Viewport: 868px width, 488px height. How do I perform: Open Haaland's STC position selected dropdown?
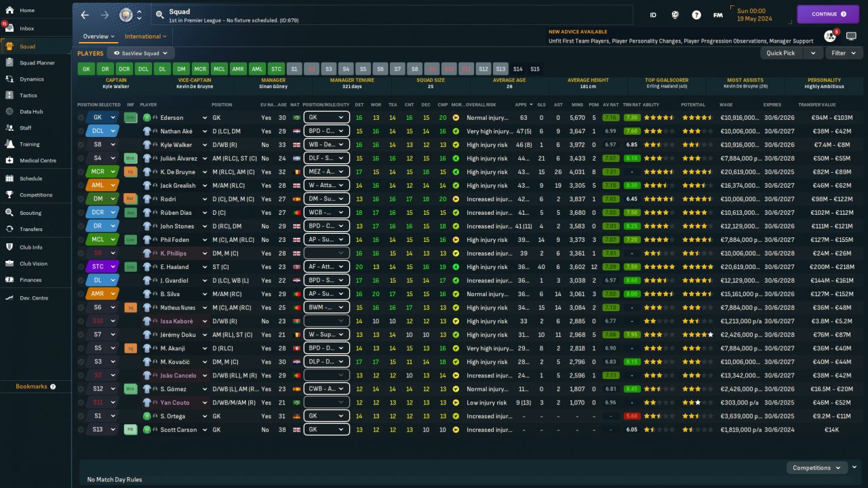point(102,267)
